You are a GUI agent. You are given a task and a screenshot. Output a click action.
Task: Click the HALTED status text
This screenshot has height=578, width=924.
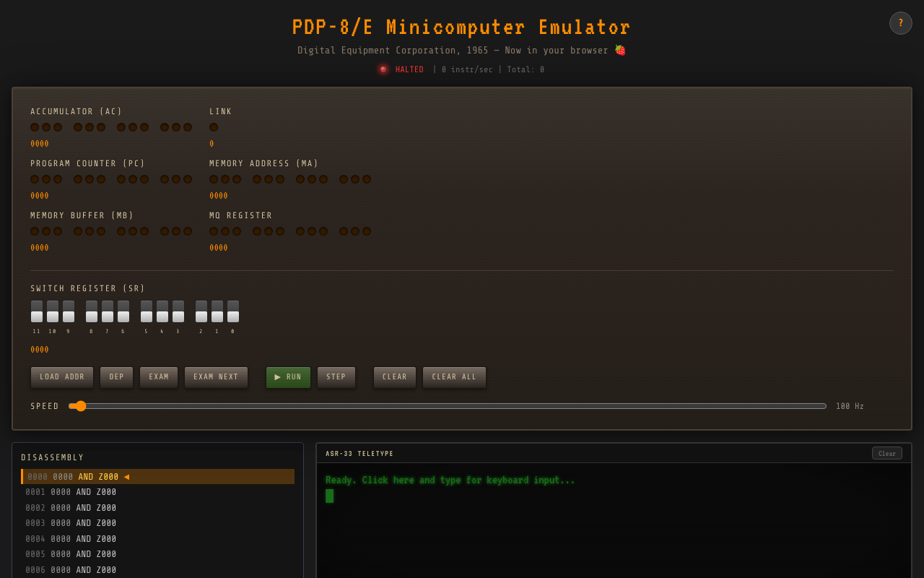coord(409,69)
